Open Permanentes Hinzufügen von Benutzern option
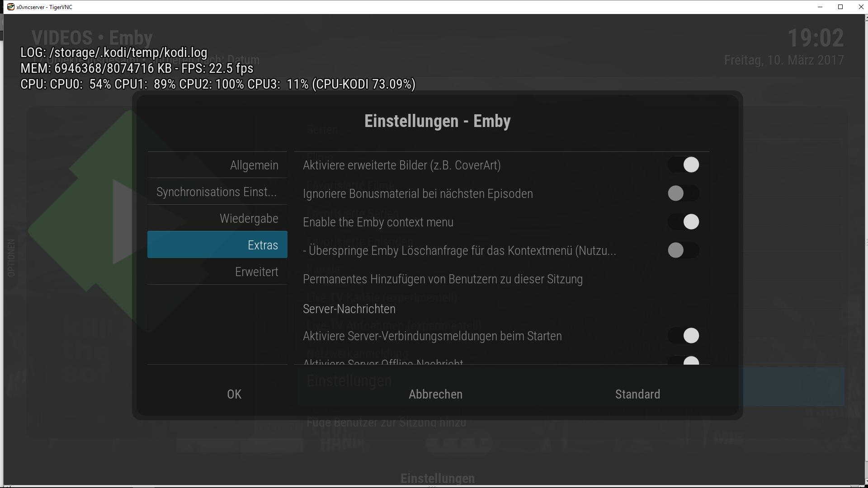This screenshot has width=868, height=488. click(501, 279)
